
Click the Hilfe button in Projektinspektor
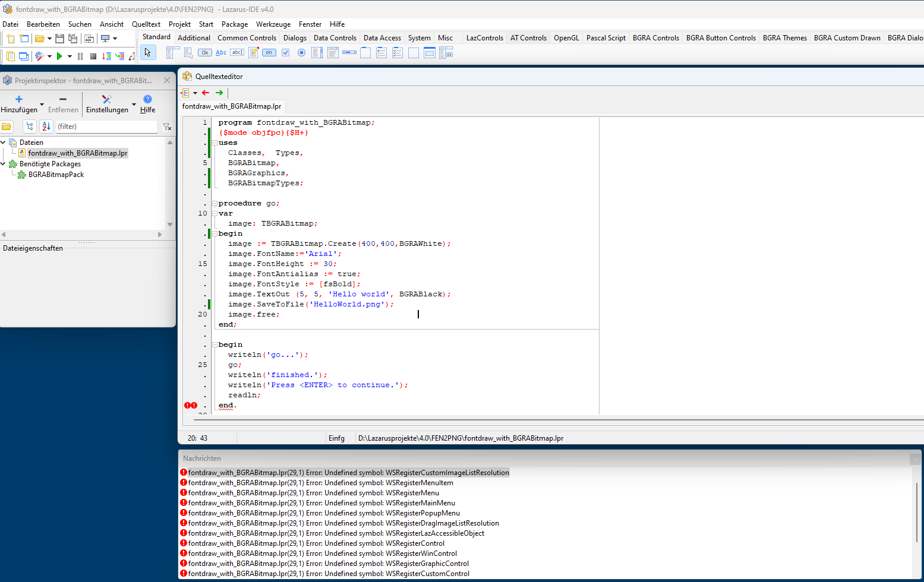click(147, 104)
